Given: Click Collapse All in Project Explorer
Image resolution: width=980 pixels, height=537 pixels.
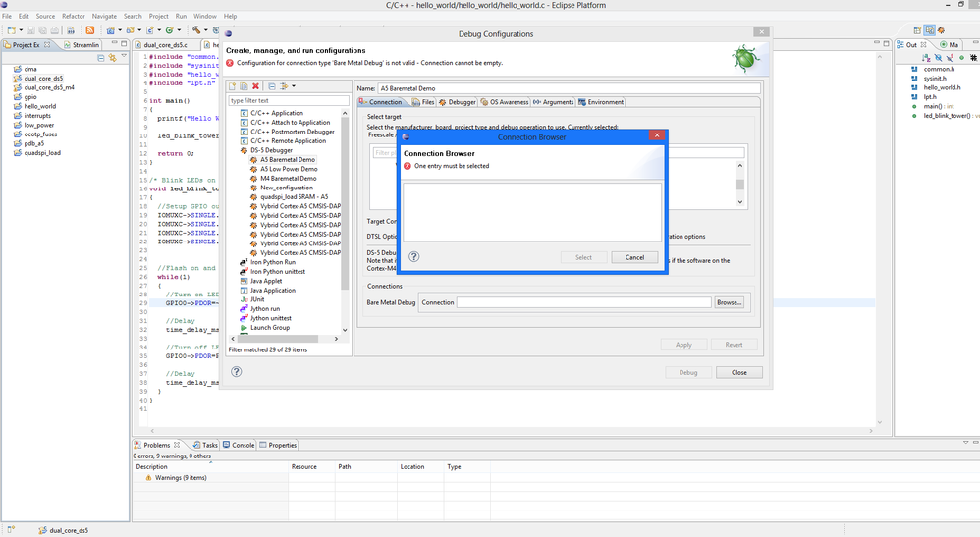Looking at the screenshot, I should coord(100,58).
